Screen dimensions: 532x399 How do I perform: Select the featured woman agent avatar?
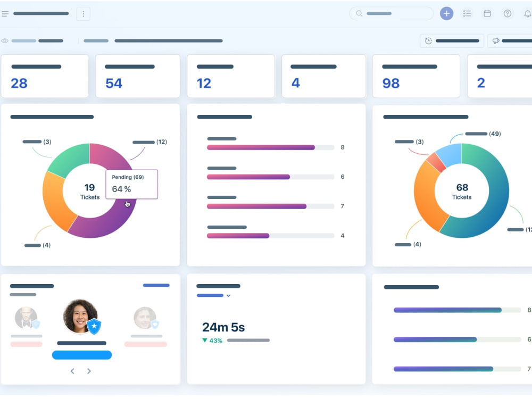coord(80,316)
